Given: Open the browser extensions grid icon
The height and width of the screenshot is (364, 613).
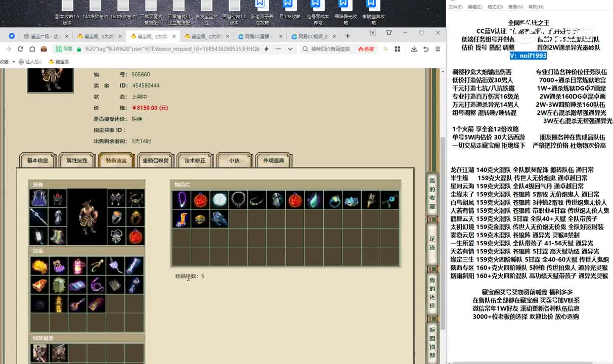Looking at the screenshot, I should point(397,49).
